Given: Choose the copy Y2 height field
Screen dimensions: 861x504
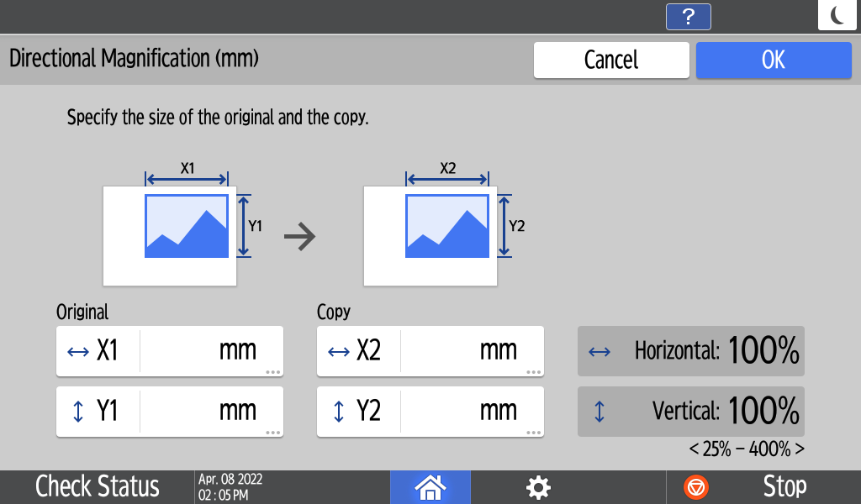Looking at the screenshot, I should tap(471, 412).
